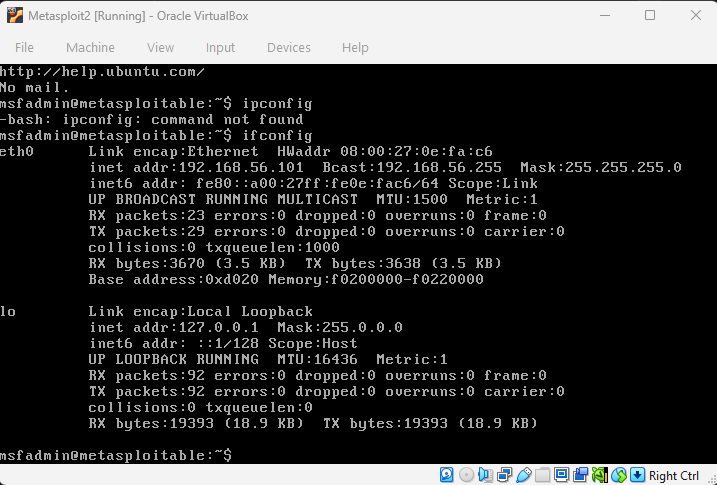This screenshot has height=485, width=717.
Task: Open the View menu
Action: click(x=160, y=48)
